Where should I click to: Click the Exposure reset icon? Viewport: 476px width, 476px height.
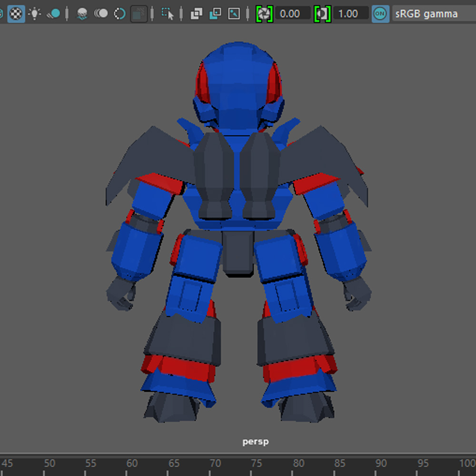[263, 14]
